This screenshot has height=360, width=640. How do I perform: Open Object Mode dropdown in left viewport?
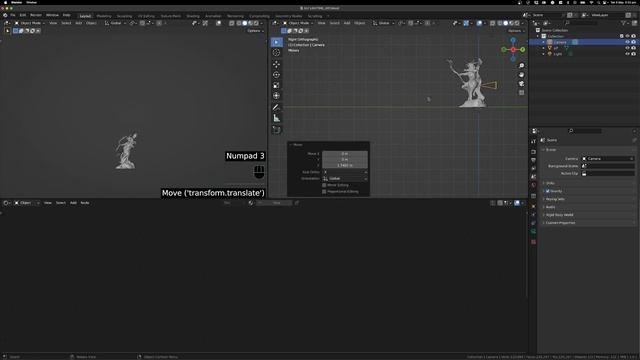[x=30, y=23]
